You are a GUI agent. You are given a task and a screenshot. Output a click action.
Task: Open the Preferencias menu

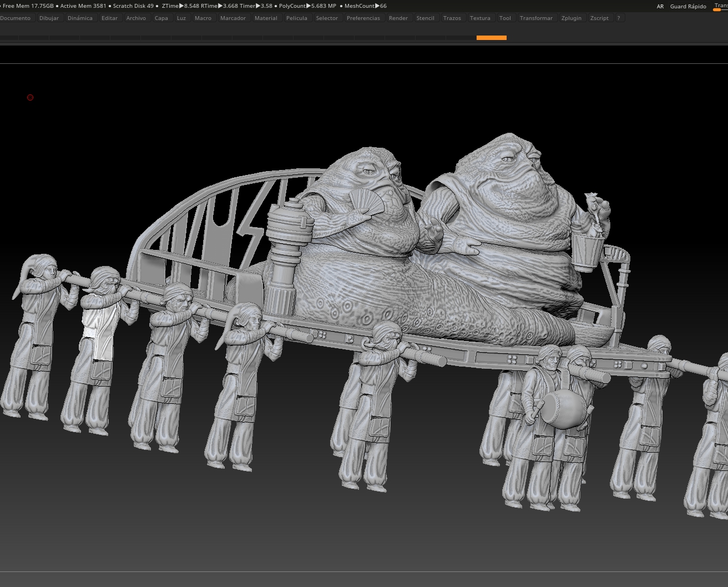(363, 18)
